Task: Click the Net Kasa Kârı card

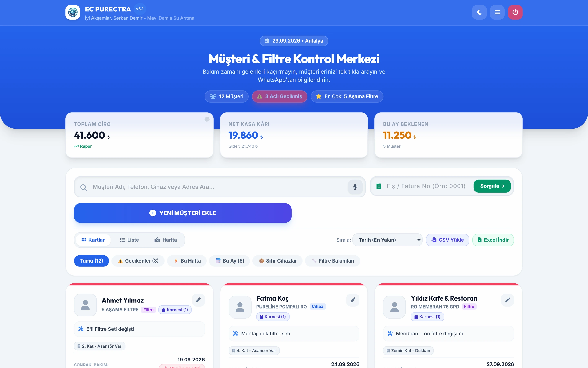Action: tap(294, 135)
